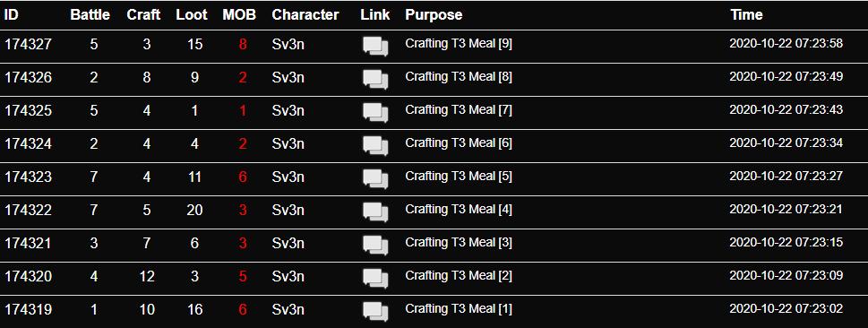Click the ID column header

[x=12, y=15]
